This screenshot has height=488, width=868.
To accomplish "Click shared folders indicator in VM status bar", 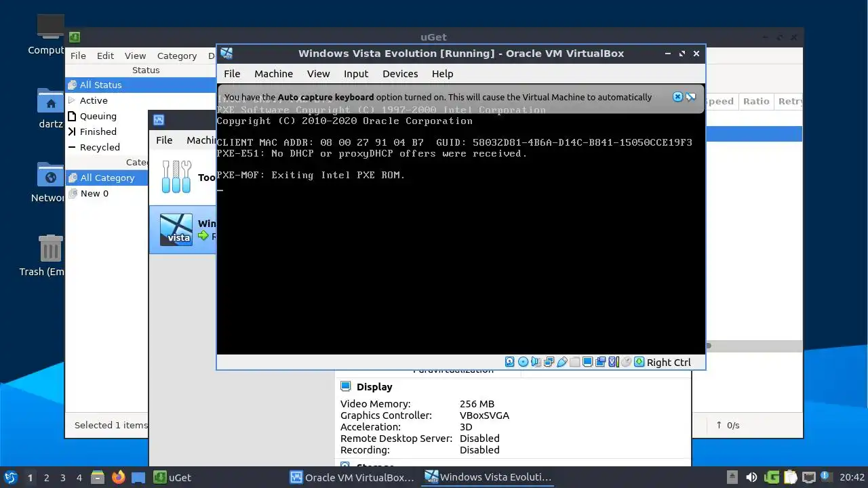I will tap(574, 362).
